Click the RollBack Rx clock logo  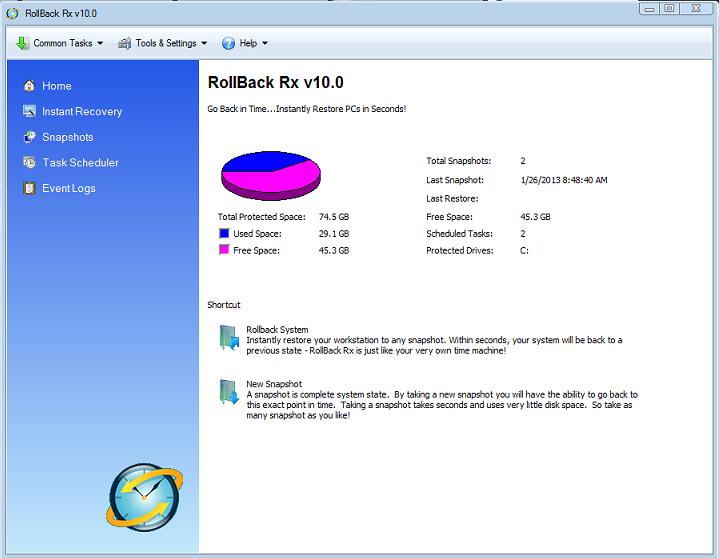pyautogui.click(x=144, y=497)
